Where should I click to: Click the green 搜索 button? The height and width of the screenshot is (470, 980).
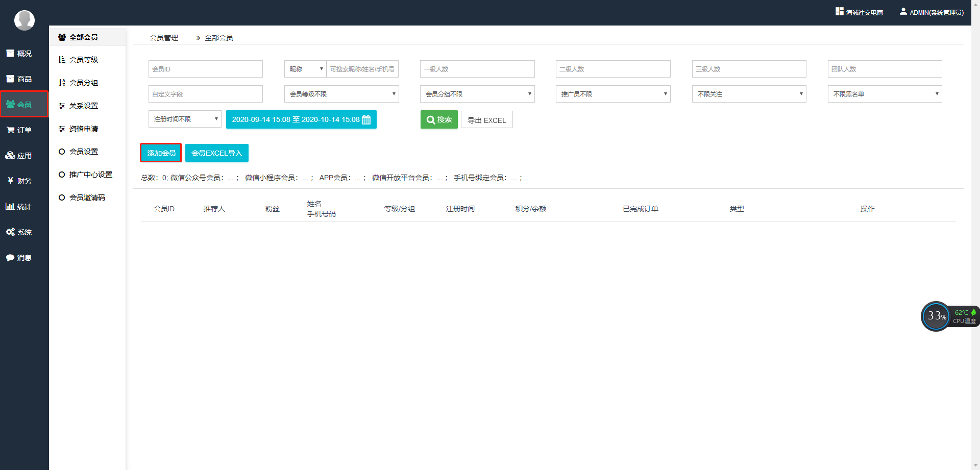coord(439,120)
